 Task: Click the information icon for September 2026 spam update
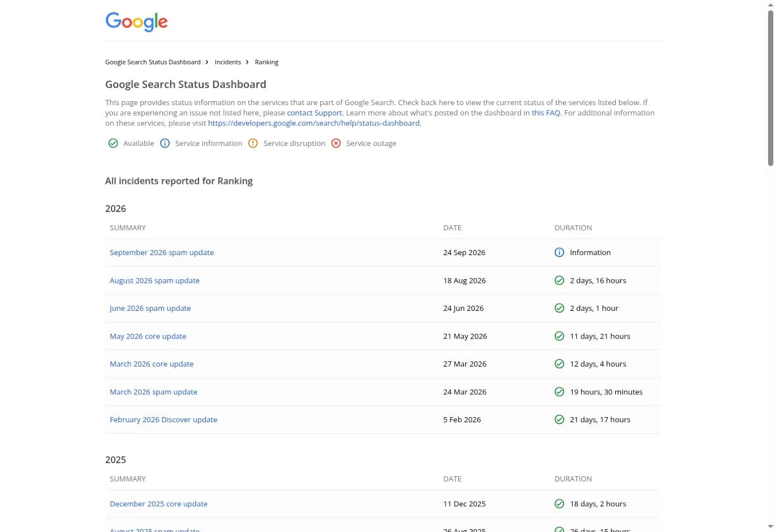tap(559, 252)
